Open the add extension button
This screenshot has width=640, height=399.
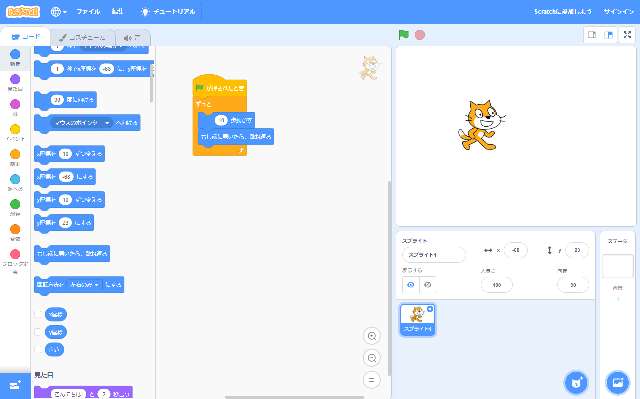click(x=15, y=386)
